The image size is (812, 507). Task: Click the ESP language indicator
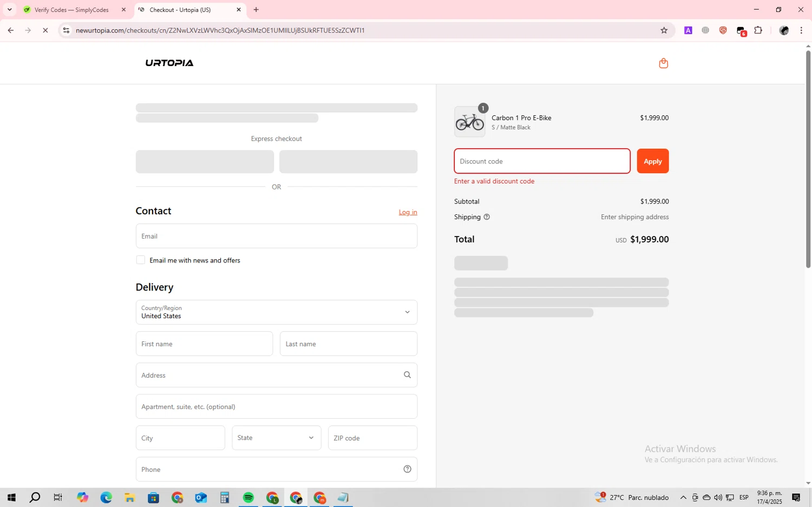(744, 498)
